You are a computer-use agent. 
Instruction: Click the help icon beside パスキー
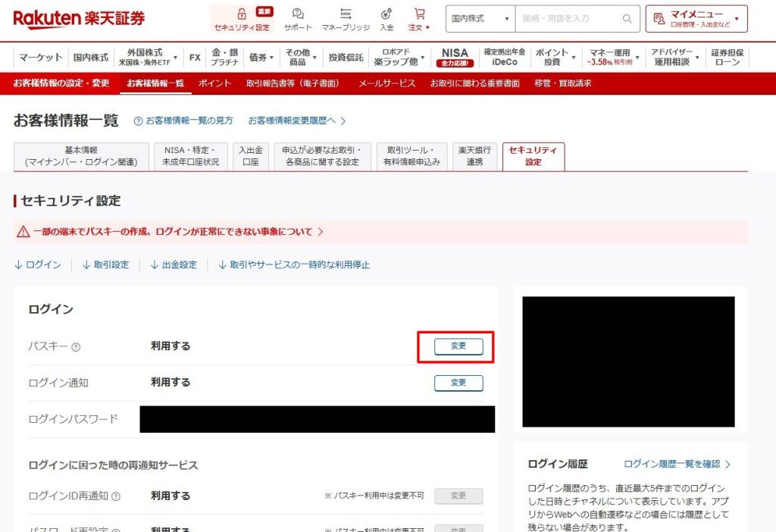point(76,347)
